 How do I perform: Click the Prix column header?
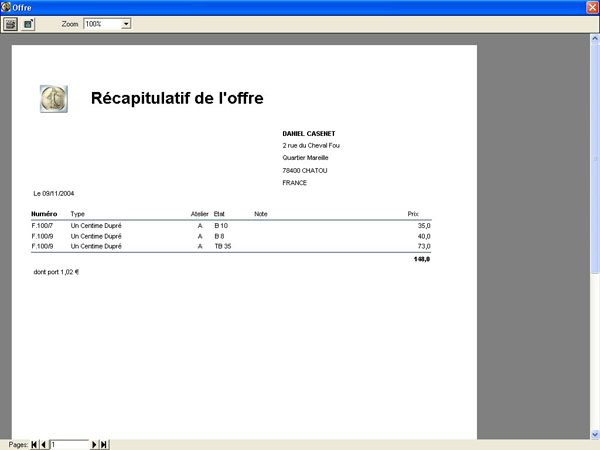413,214
